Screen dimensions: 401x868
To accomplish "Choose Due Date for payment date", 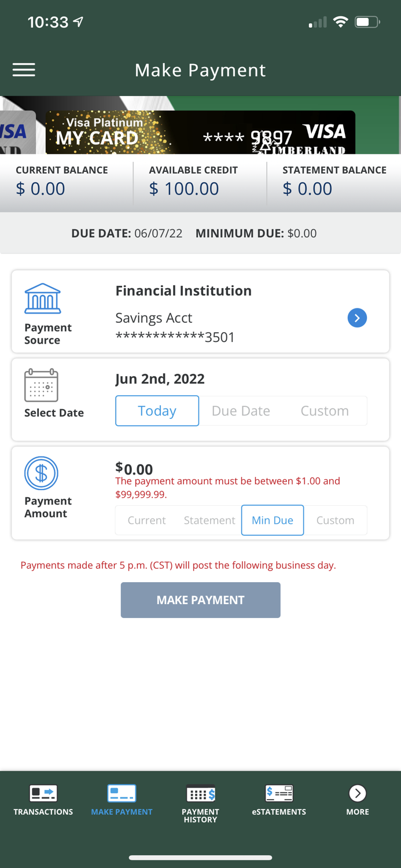I will [x=241, y=411].
